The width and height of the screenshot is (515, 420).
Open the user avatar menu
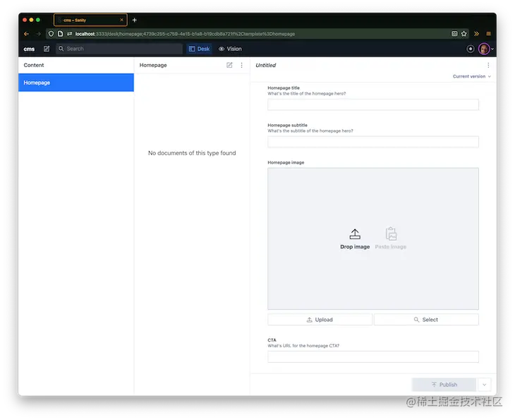point(485,49)
